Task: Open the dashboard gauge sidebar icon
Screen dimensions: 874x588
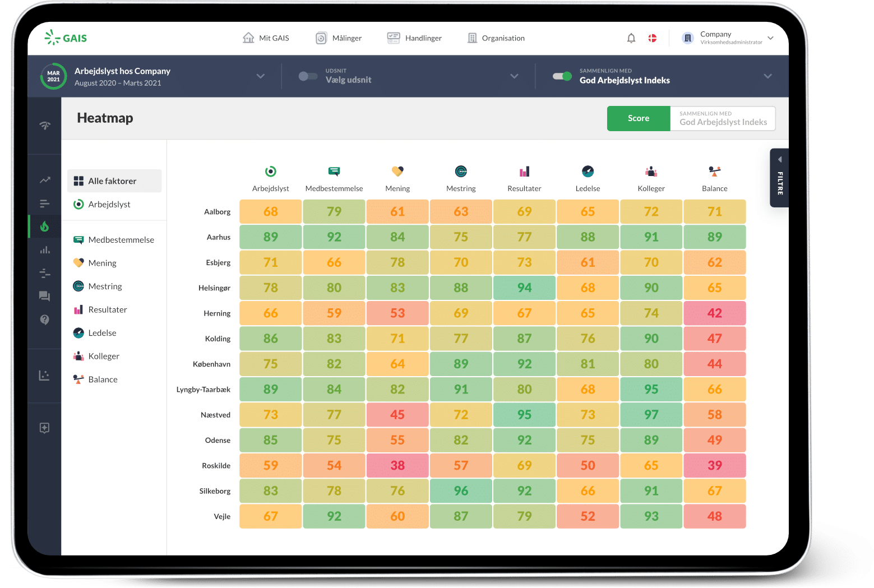Action: pyautogui.click(x=45, y=125)
